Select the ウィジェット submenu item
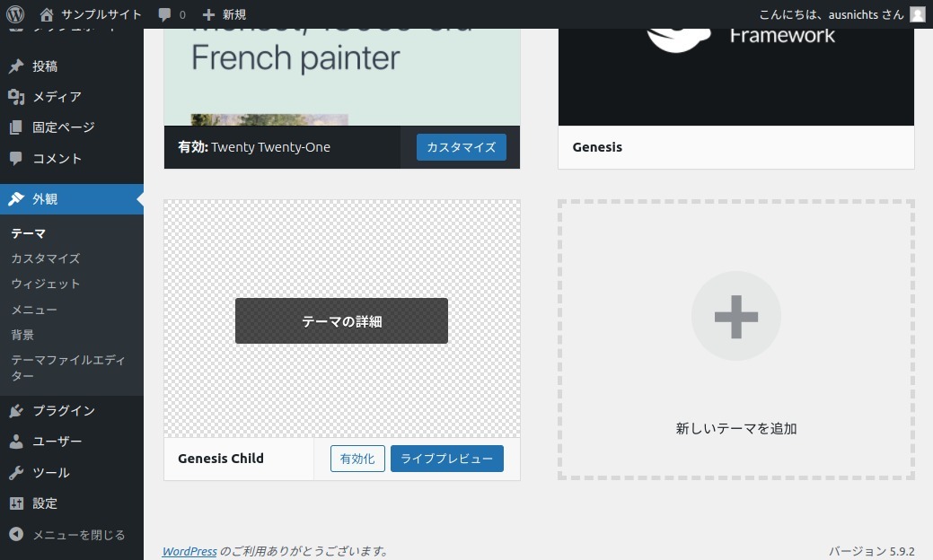Screen dimensions: 933x560 click(46, 284)
